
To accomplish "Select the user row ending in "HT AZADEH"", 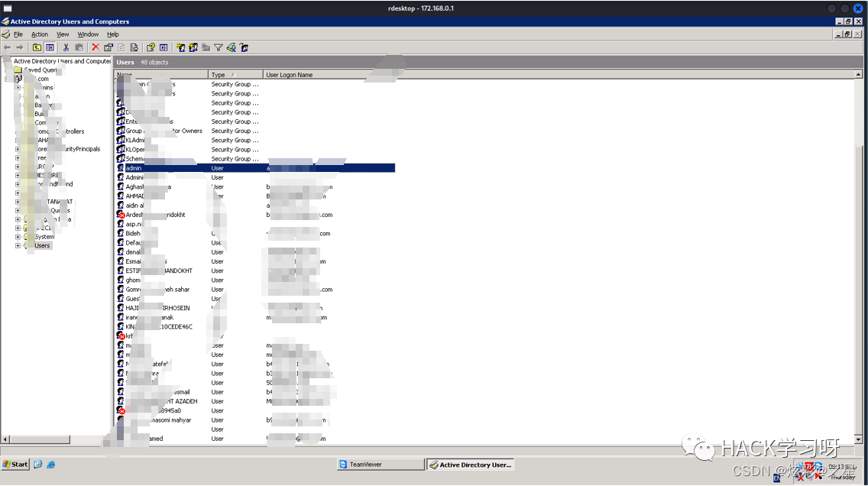I will (x=256, y=401).
